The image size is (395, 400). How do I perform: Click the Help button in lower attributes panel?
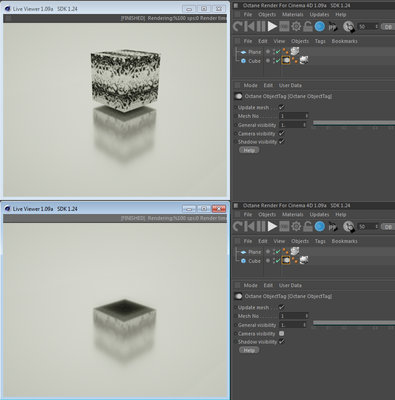point(249,350)
